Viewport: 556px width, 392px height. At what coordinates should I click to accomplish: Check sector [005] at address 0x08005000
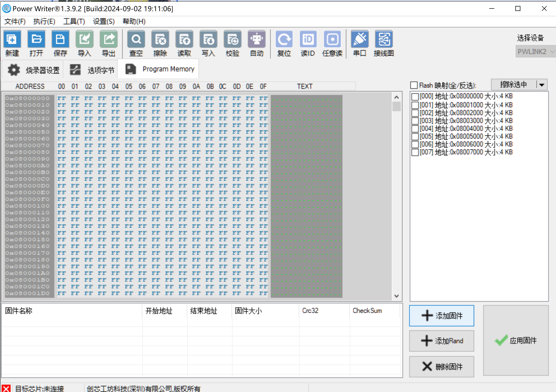415,137
